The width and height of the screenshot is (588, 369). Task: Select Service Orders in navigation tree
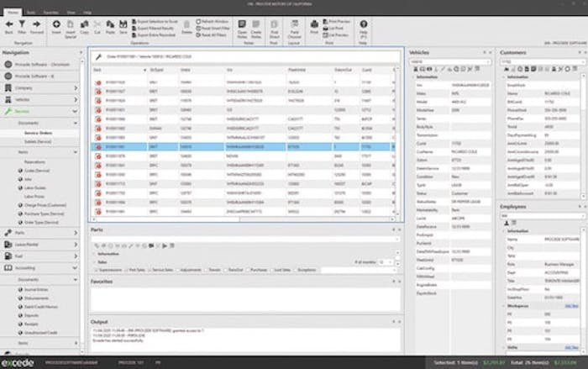pyautogui.click(x=39, y=133)
